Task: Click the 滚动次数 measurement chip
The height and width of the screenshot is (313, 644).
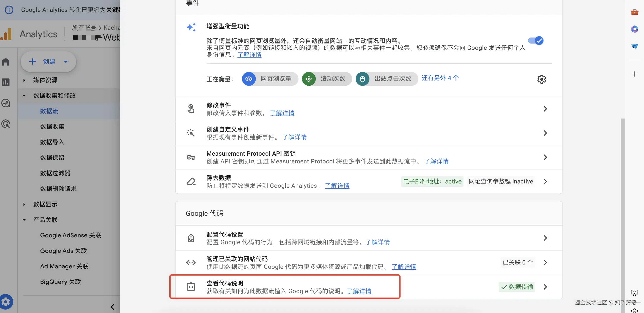Action: click(x=327, y=79)
